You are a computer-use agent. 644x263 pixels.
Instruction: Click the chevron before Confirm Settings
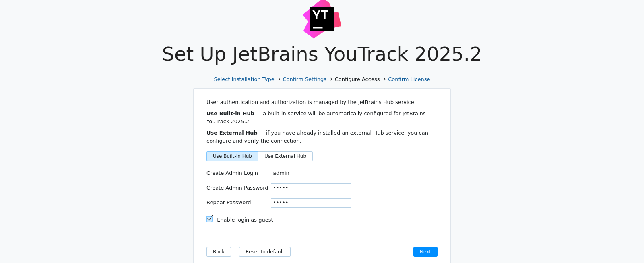click(279, 79)
